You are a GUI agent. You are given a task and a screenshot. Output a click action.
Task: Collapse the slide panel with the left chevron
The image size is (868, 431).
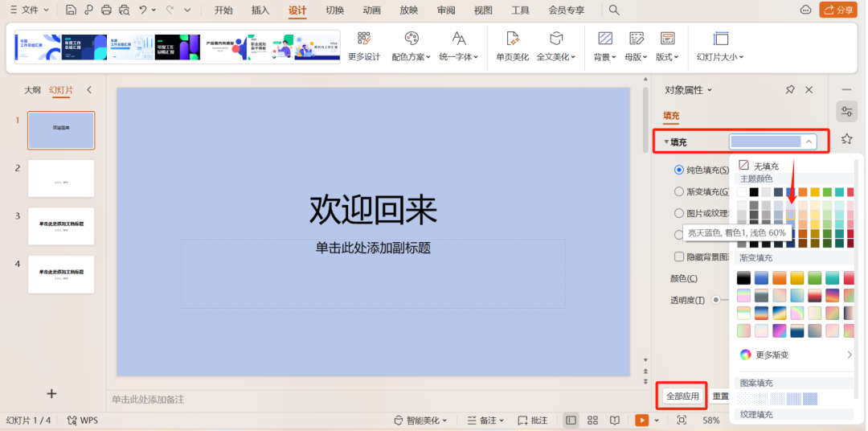point(89,90)
